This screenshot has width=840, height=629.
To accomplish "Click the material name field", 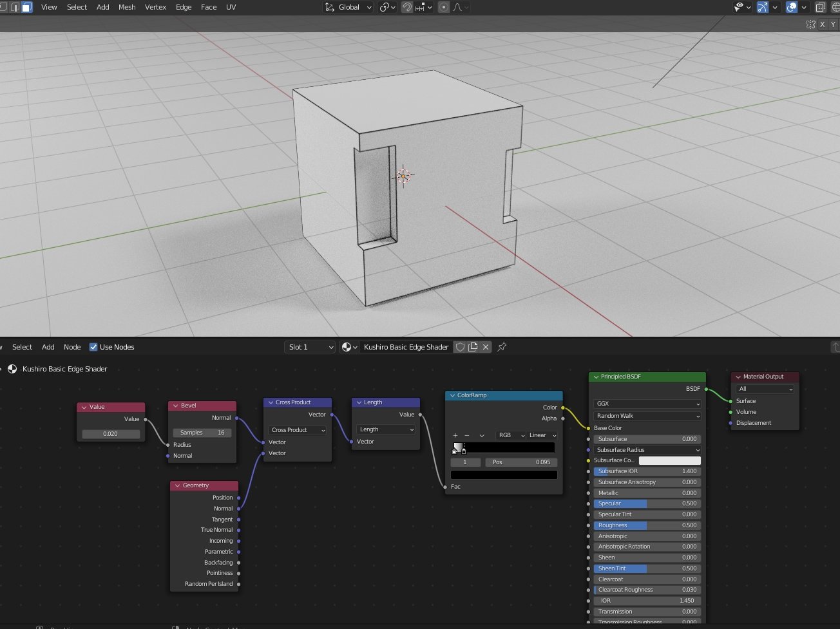I will [406, 347].
